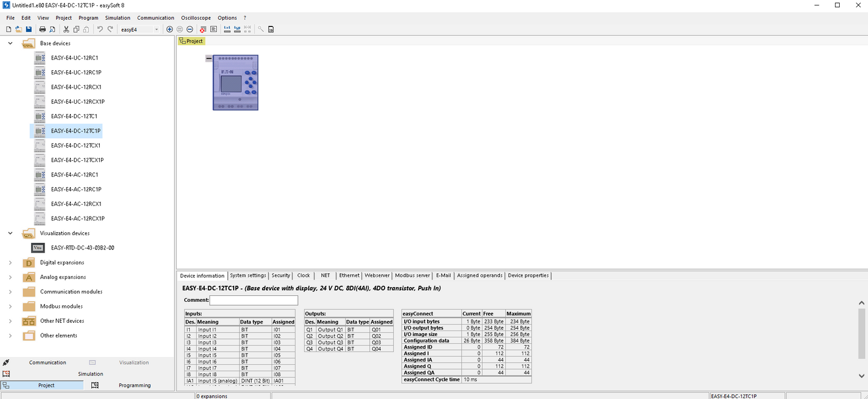Switch to the Device properties tab
Image resolution: width=868 pixels, height=399 pixels.
click(528, 275)
